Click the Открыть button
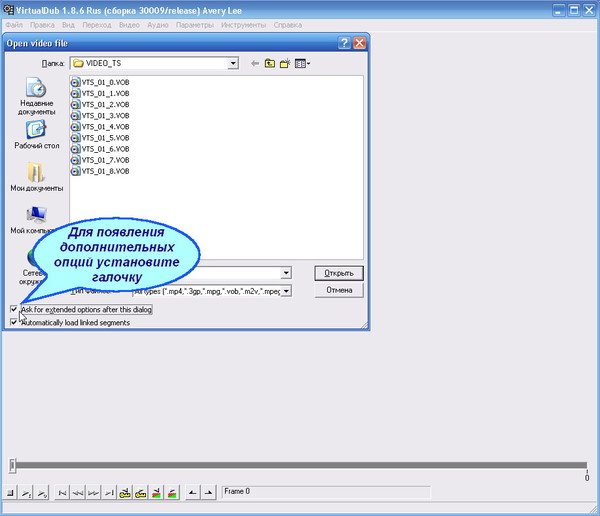This screenshot has height=516, width=600. (339, 273)
